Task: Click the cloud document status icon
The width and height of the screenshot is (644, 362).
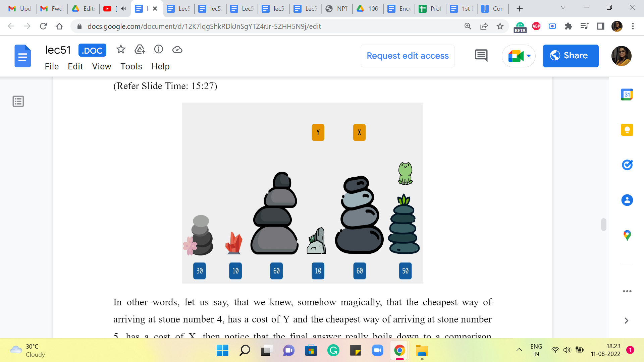Action: 177,50
